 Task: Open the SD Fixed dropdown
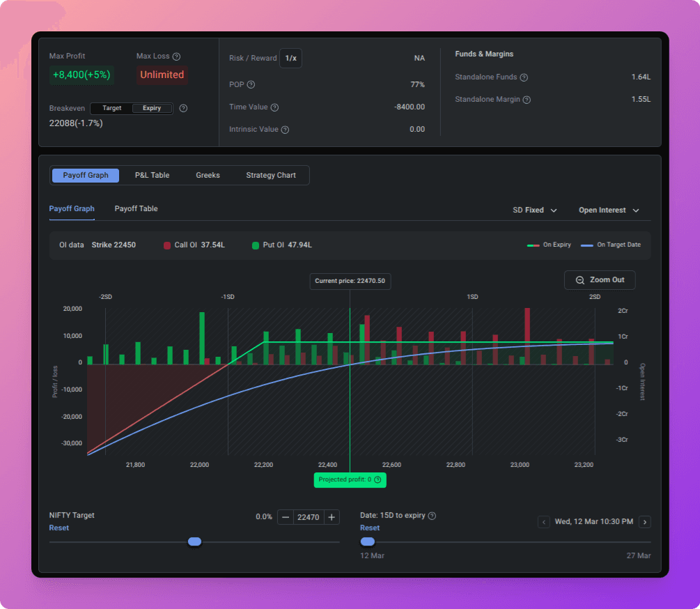(534, 210)
